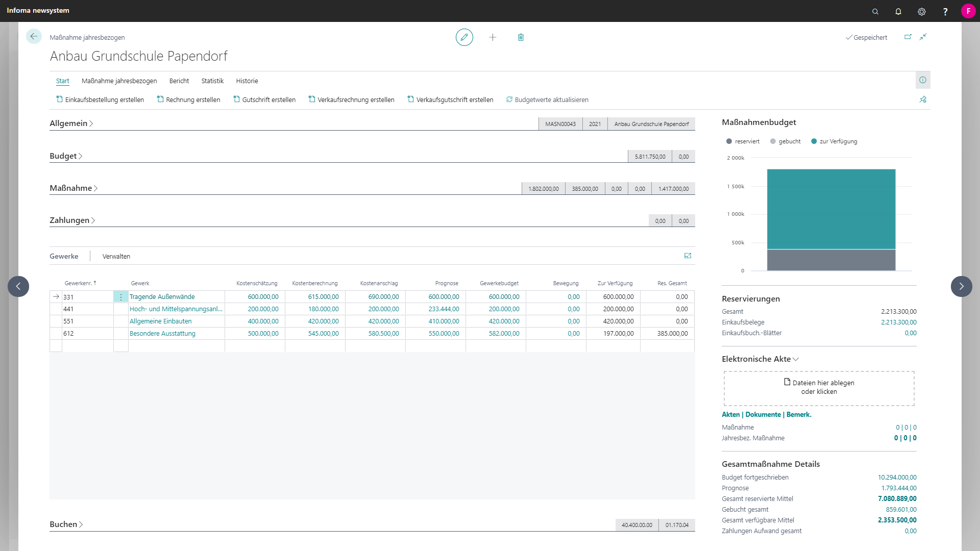Click the search magnifier icon
The height and width of the screenshot is (551, 980).
[875, 11]
